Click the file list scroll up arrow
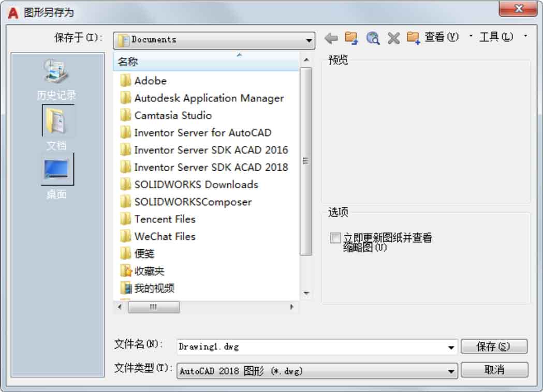The height and width of the screenshot is (392, 543). [306, 60]
